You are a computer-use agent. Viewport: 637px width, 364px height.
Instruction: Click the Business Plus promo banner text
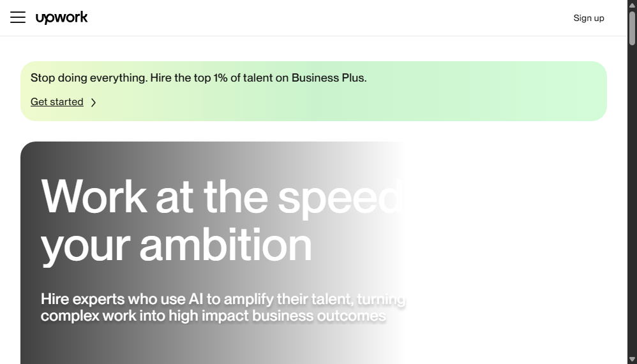[x=199, y=78]
